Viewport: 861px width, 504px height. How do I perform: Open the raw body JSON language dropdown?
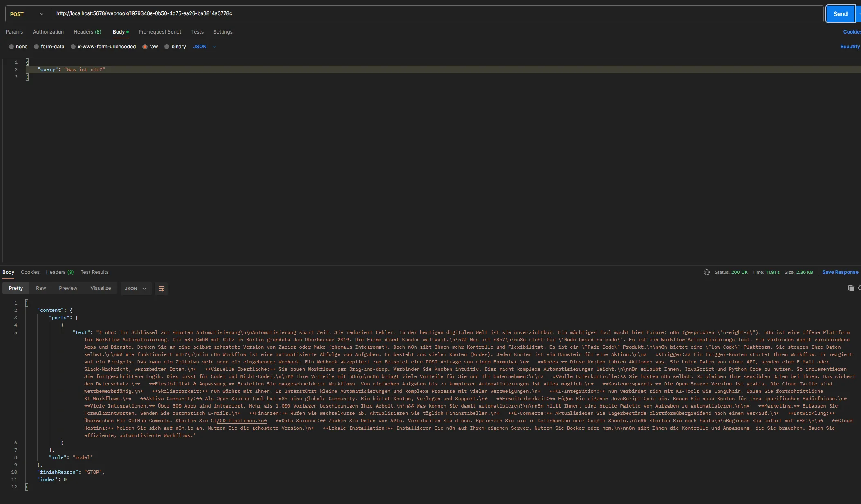(x=204, y=47)
